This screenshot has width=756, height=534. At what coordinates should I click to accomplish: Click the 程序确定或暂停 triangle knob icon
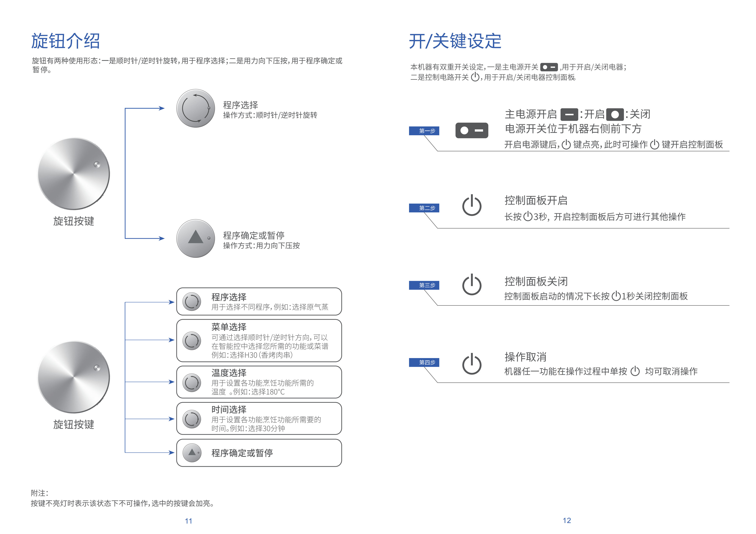[196, 238]
